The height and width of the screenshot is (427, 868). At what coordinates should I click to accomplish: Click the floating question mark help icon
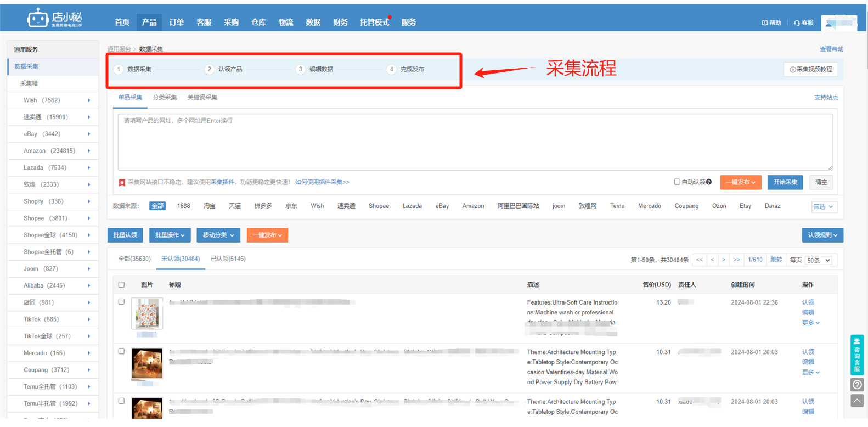pos(857,385)
